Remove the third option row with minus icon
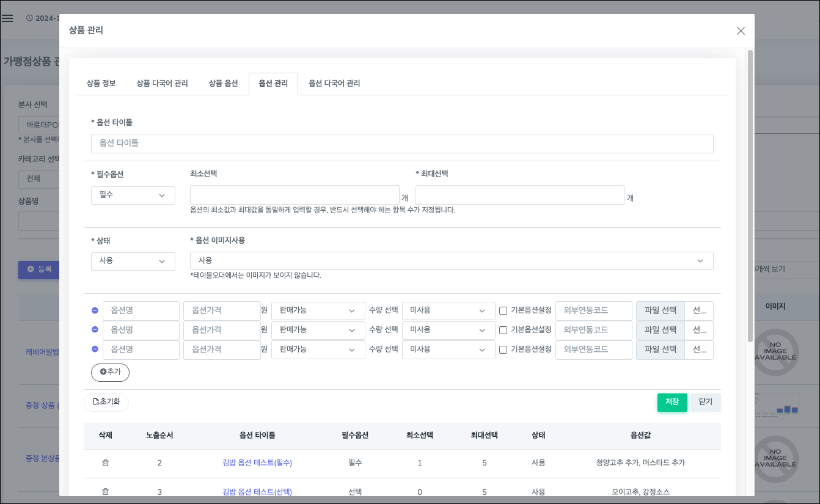 tap(95, 349)
